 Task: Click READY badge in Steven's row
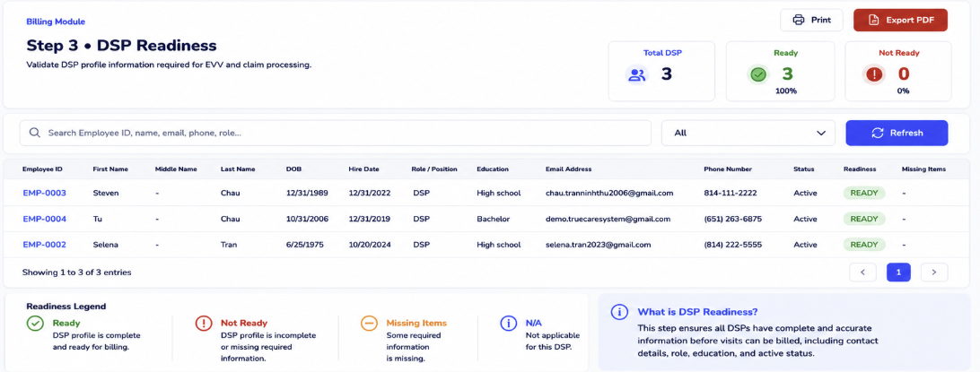tap(864, 193)
